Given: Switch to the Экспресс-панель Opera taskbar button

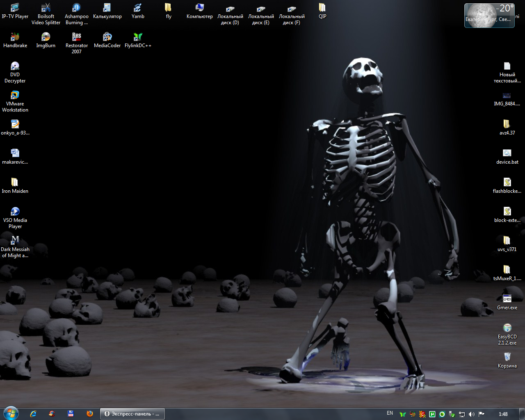Looking at the screenshot, I should pos(132,414).
